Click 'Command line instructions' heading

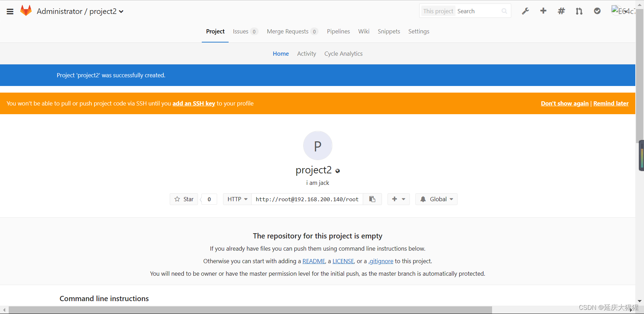click(x=104, y=299)
